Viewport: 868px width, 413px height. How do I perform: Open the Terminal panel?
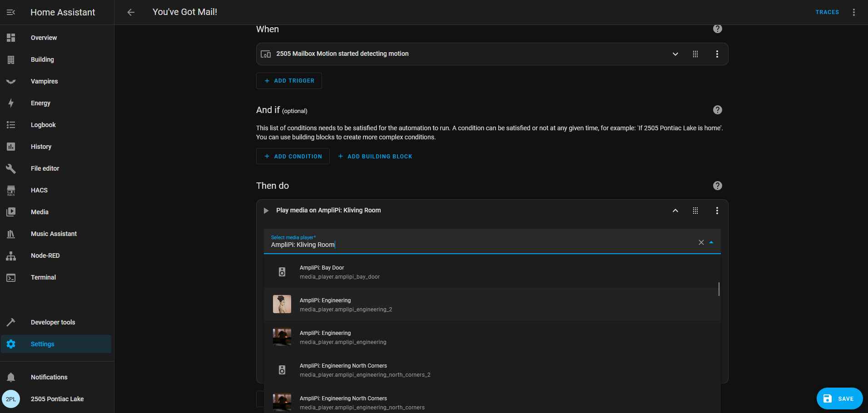56,277
